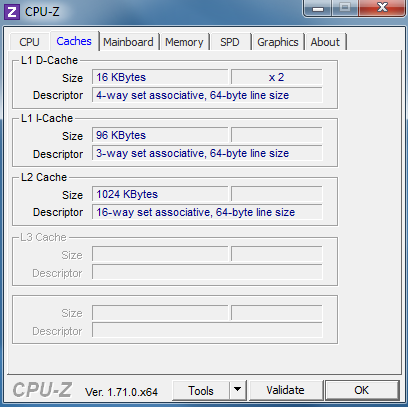Open the SPD tab
Image resolution: width=408 pixels, height=407 pixels.
[230, 42]
